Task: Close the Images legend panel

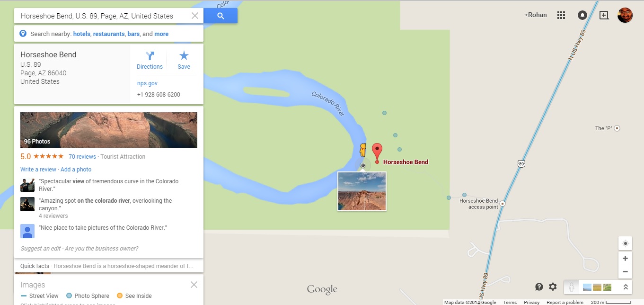Action: click(x=194, y=285)
